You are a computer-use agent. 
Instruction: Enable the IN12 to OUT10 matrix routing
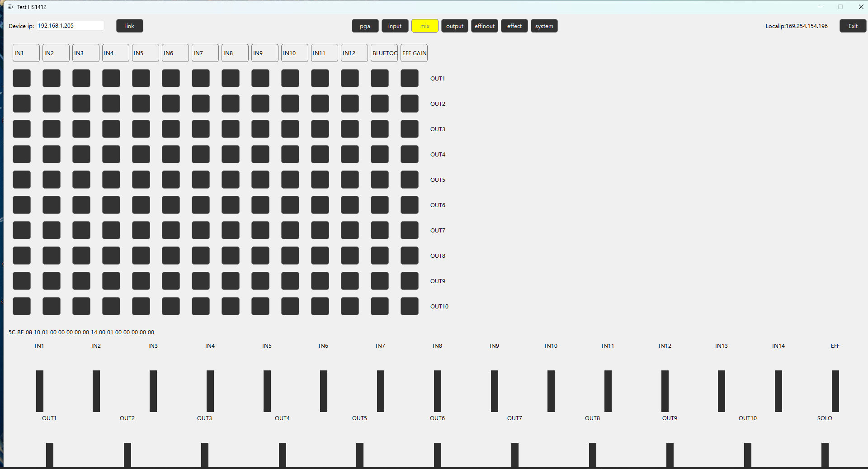click(350, 306)
